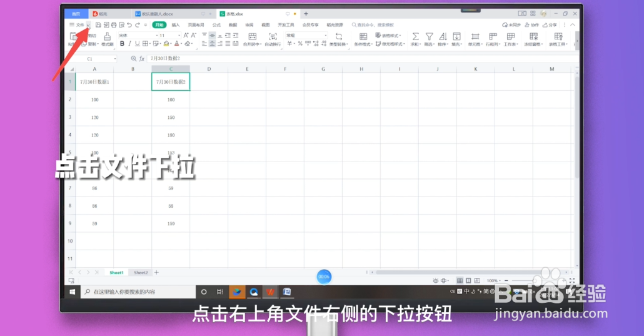Switch to Sheet2 tab
Viewport: 644px width, 336px height.
pos(141,273)
